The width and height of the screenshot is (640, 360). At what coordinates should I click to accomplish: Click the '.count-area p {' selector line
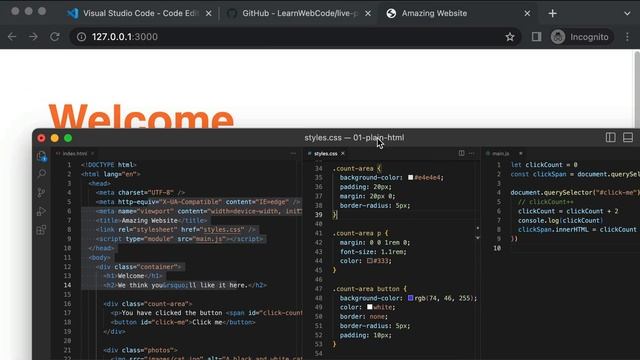coord(360,233)
